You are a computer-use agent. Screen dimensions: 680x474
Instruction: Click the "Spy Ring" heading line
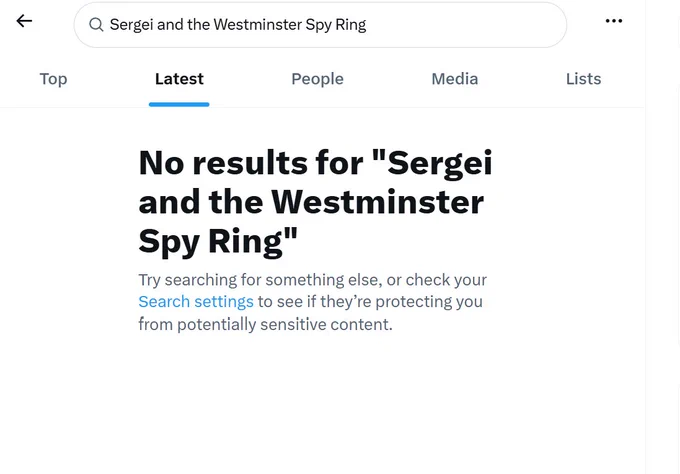[x=218, y=242]
